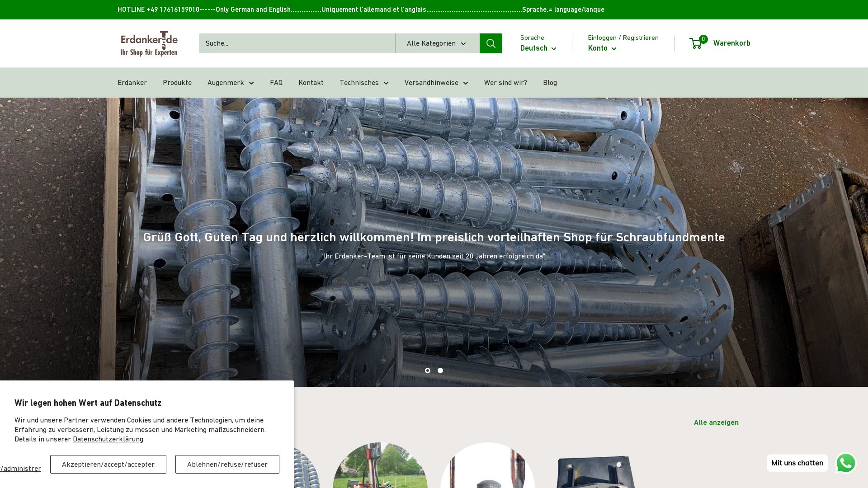
Task: Click Einloggen / Registrieren text
Action: point(623,38)
